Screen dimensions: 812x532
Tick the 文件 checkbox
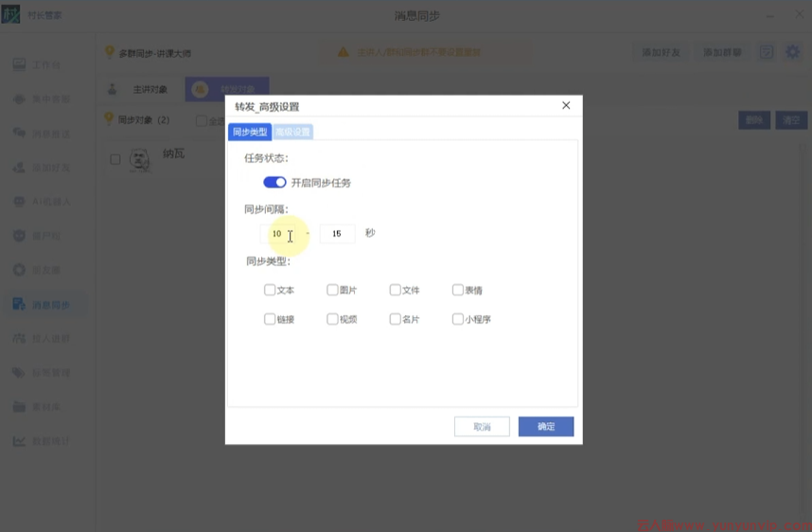(x=396, y=291)
